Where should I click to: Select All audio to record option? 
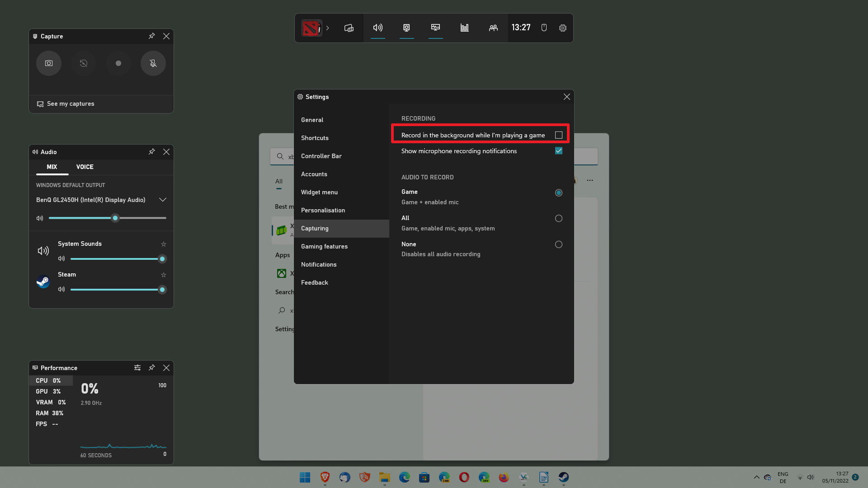(559, 218)
